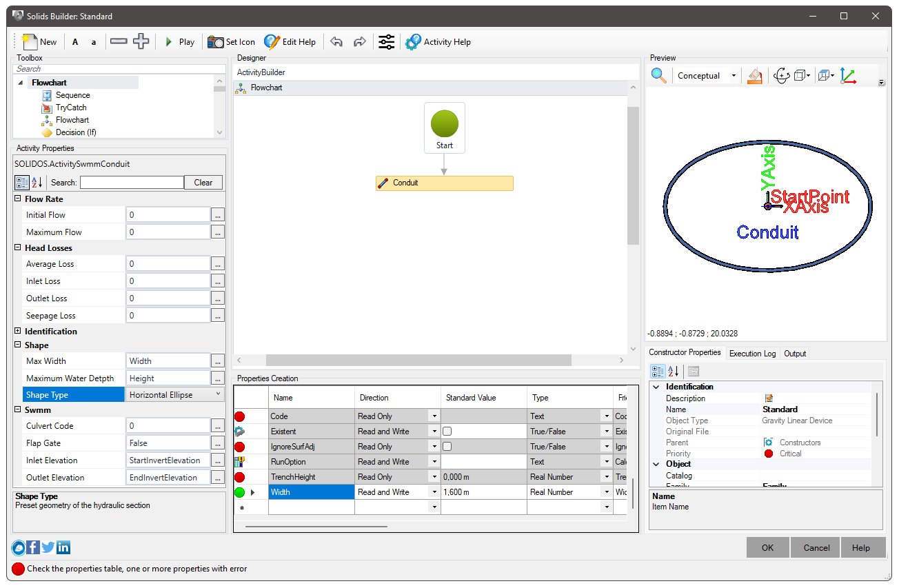
Task: Expand the Identification category in Activity Properties
Action: point(18,331)
